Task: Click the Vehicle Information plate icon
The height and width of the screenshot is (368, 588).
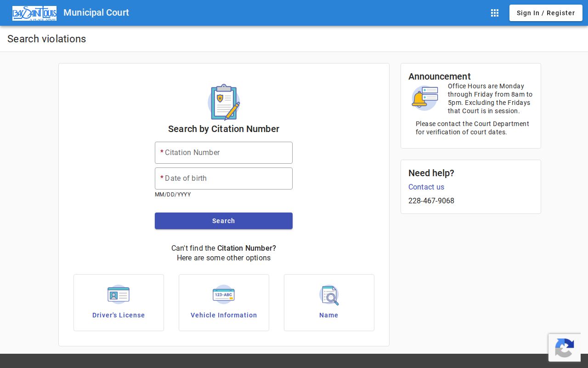Action: pyautogui.click(x=224, y=294)
